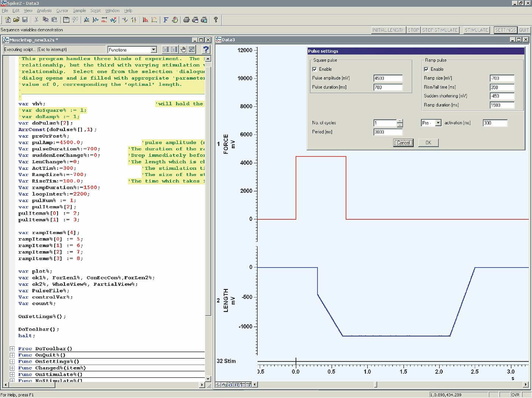This screenshot has width=532, height=398.
Task: Open the color palette toolbar icon
Action: click(175, 20)
